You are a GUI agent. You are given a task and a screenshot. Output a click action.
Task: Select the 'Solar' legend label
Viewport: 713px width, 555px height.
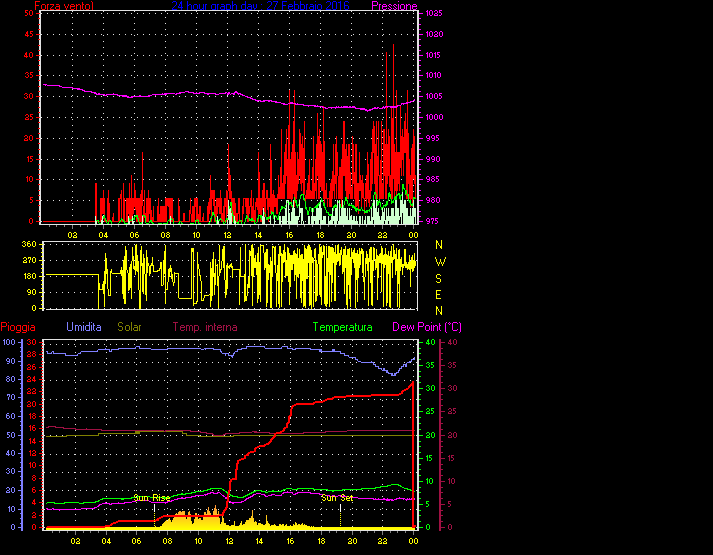pos(129,327)
